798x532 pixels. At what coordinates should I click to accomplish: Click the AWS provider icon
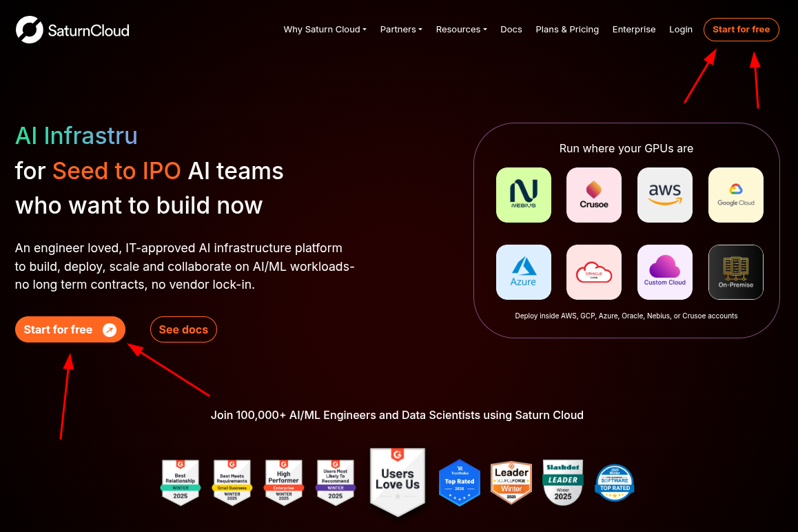point(664,194)
